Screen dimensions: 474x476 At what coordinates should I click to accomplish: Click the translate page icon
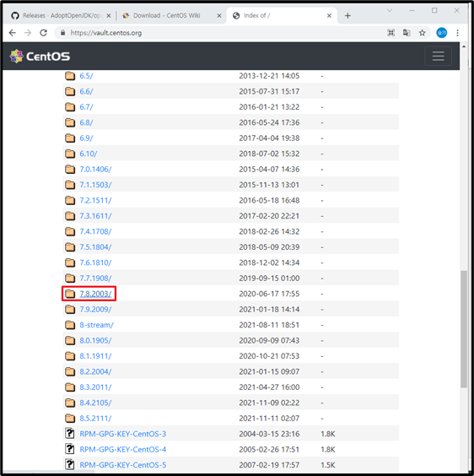(407, 33)
